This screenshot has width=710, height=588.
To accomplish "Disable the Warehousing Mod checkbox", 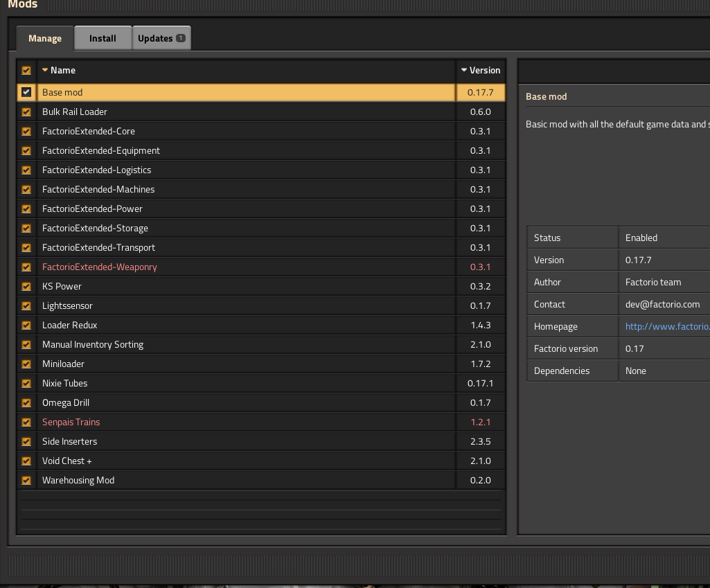I will (x=26, y=481).
